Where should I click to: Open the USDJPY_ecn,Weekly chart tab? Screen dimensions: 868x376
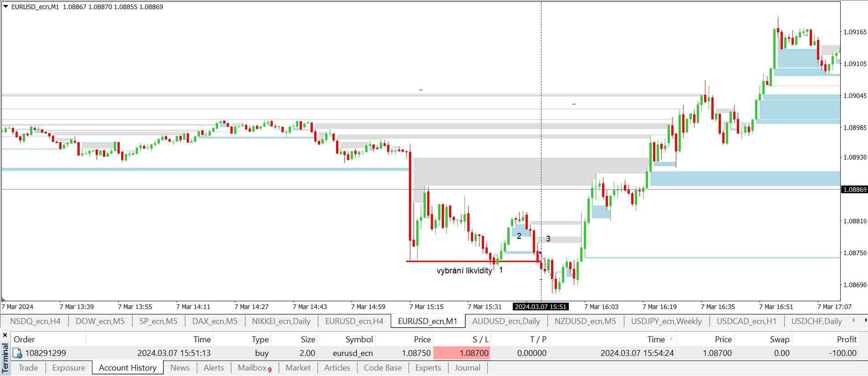[666, 321]
